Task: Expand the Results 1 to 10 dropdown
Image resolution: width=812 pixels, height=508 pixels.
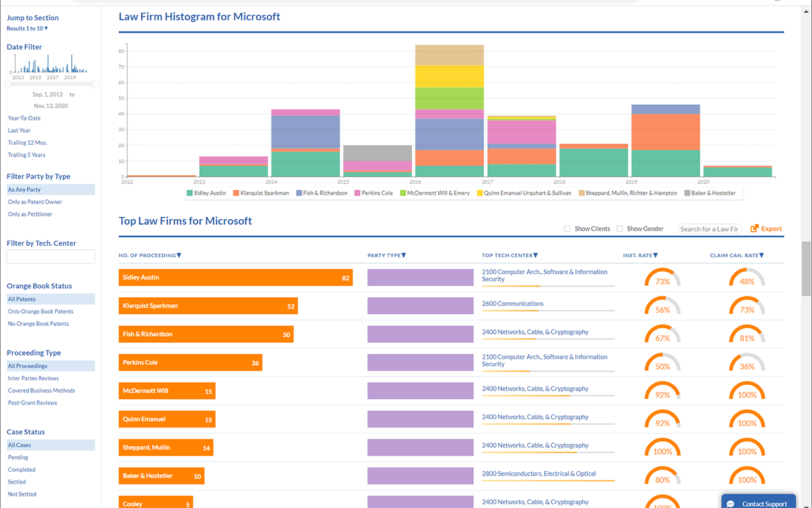Action: [27, 29]
